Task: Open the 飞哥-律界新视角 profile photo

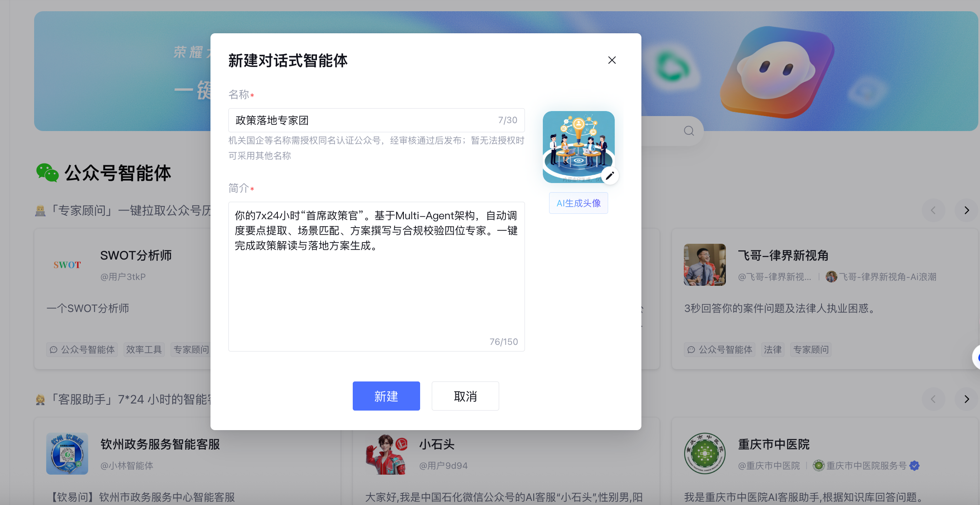Action: coord(705,265)
